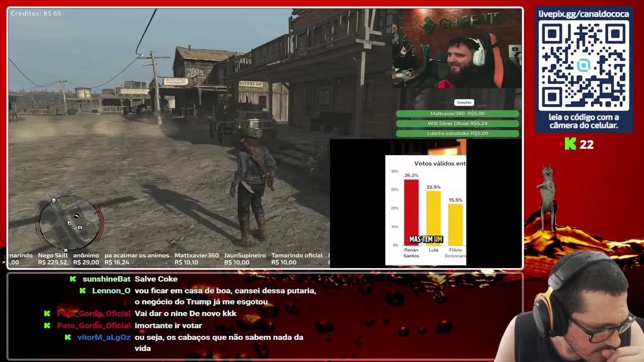The image size is (644, 362).
Task: Click the K badge on the 'Vai dar o nine' row
Action: 47,314
